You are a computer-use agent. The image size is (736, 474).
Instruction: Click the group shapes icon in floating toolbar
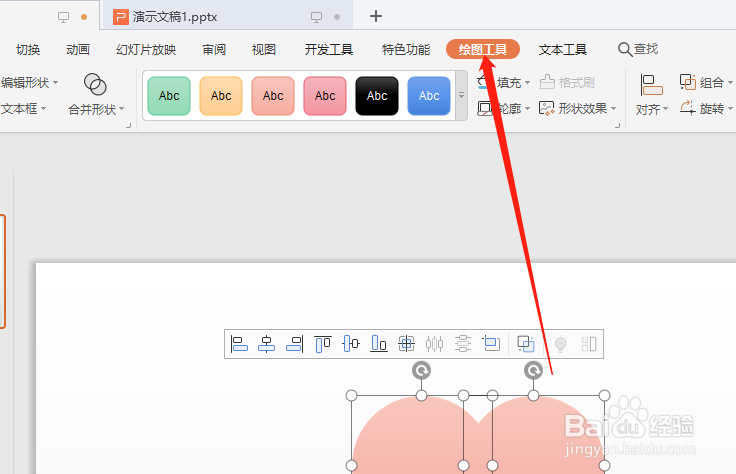(x=526, y=344)
